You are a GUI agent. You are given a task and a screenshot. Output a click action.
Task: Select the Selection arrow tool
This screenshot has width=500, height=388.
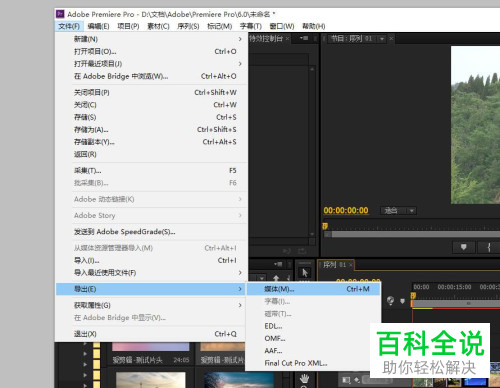[305, 273]
